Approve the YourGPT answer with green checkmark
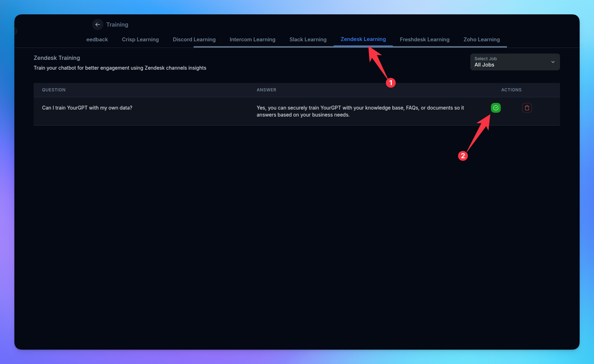This screenshot has width=594, height=364. pyautogui.click(x=496, y=108)
